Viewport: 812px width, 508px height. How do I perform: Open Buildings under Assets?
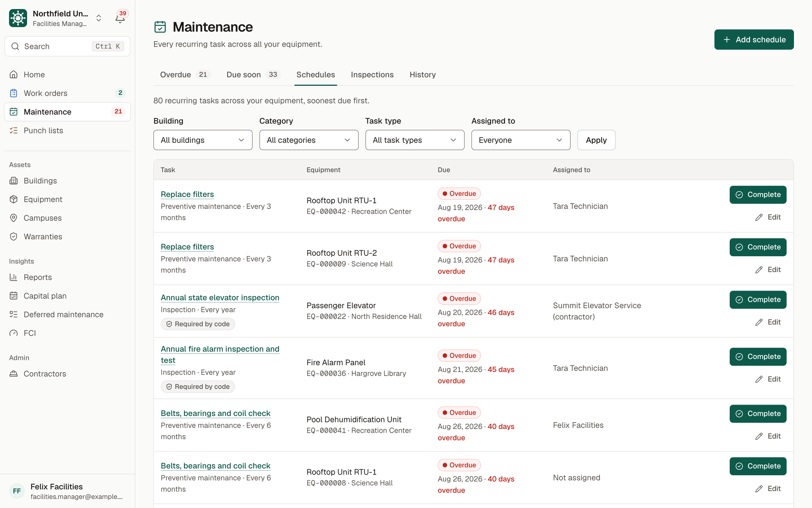67,181
